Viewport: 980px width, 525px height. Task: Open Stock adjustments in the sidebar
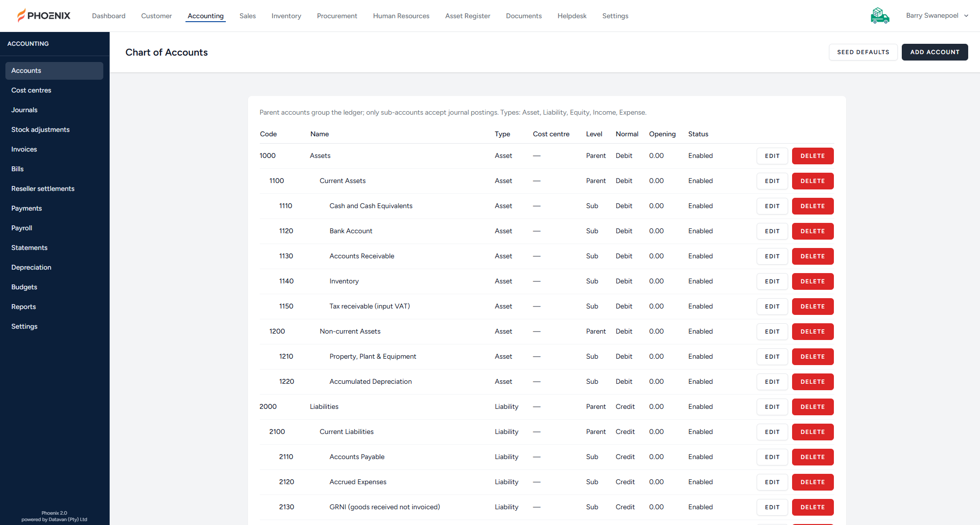click(54, 130)
